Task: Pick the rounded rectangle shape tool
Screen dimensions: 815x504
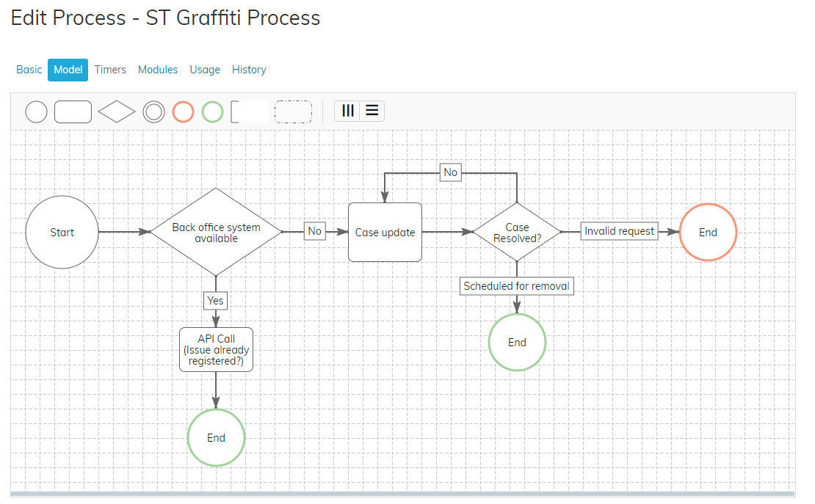Action: click(x=73, y=112)
